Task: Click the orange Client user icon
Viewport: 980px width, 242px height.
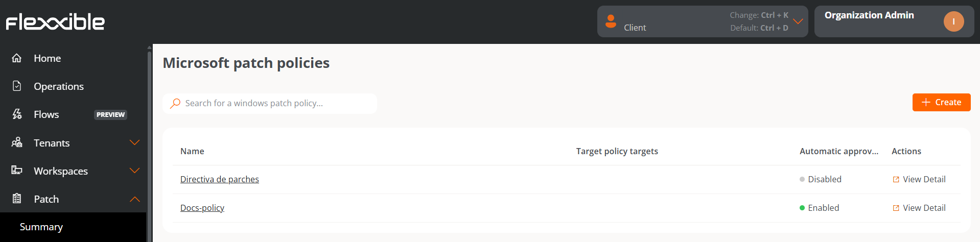Action: tap(611, 21)
